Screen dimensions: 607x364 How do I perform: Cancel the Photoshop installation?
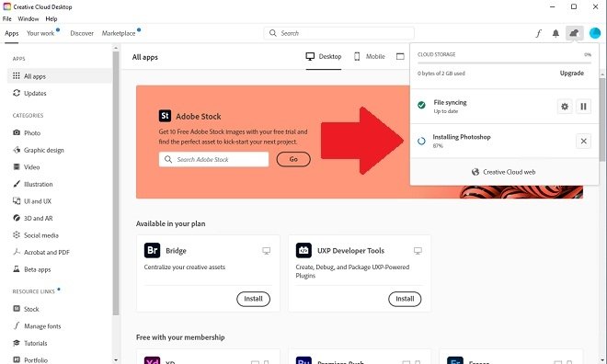[x=583, y=142]
